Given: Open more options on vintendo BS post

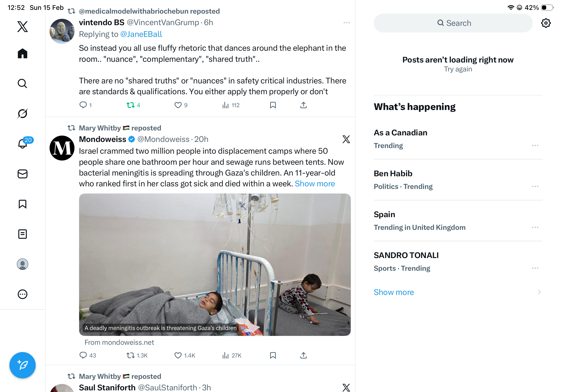Looking at the screenshot, I should tap(347, 23).
